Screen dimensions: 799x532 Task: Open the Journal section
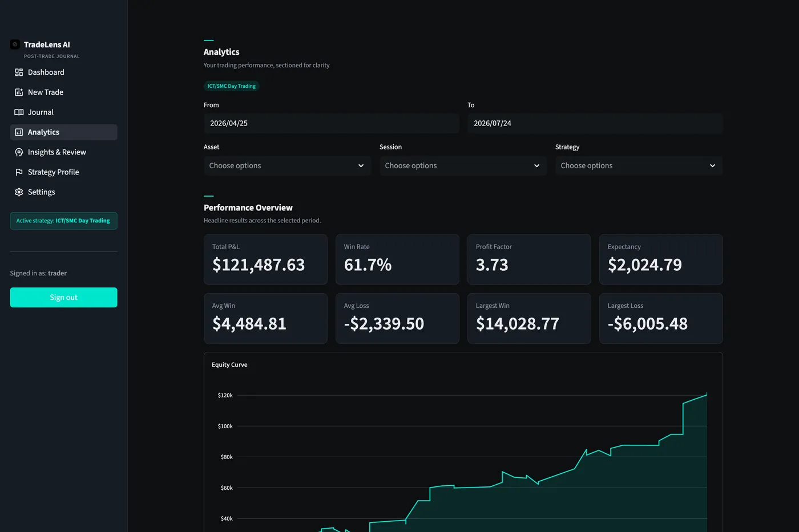pyautogui.click(x=63, y=112)
